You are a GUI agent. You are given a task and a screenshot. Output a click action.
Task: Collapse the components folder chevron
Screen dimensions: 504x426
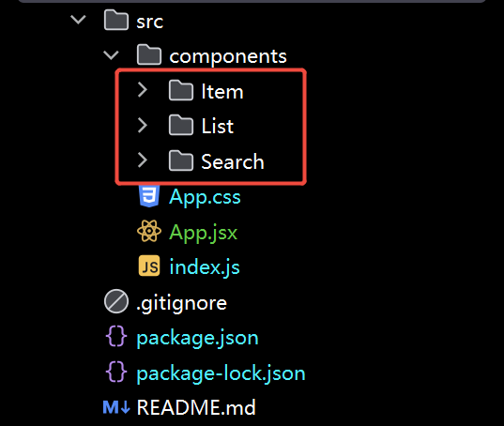[111, 55]
